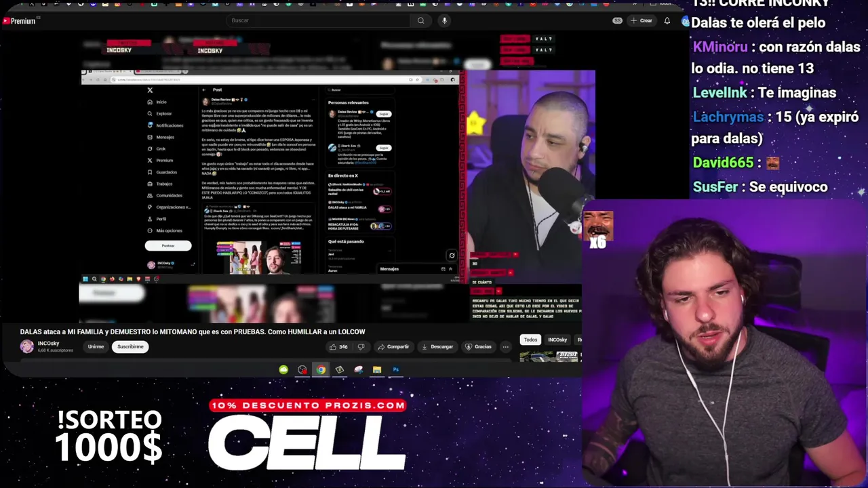Image resolution: width=868 pixels, height=488 pixels.
Task: Go back with the arrow next to Post
Action: click(204, 89)
